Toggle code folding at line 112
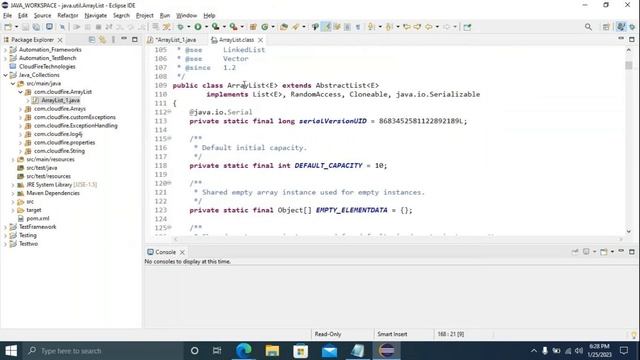 point(169,112)
